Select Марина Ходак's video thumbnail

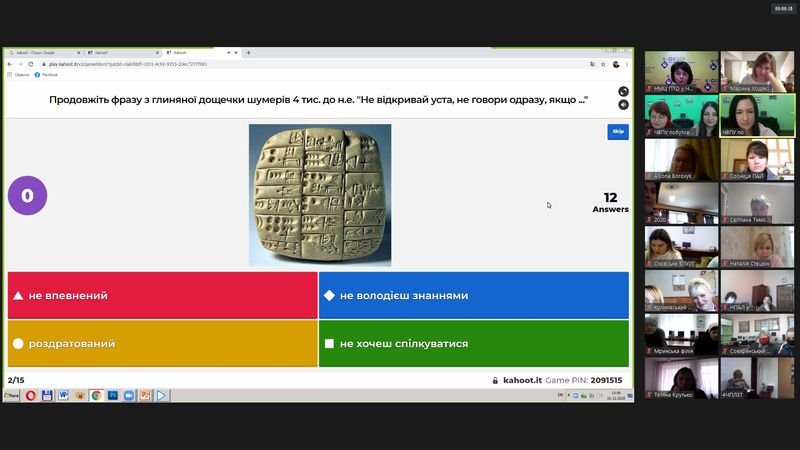(x=757, y=72)
